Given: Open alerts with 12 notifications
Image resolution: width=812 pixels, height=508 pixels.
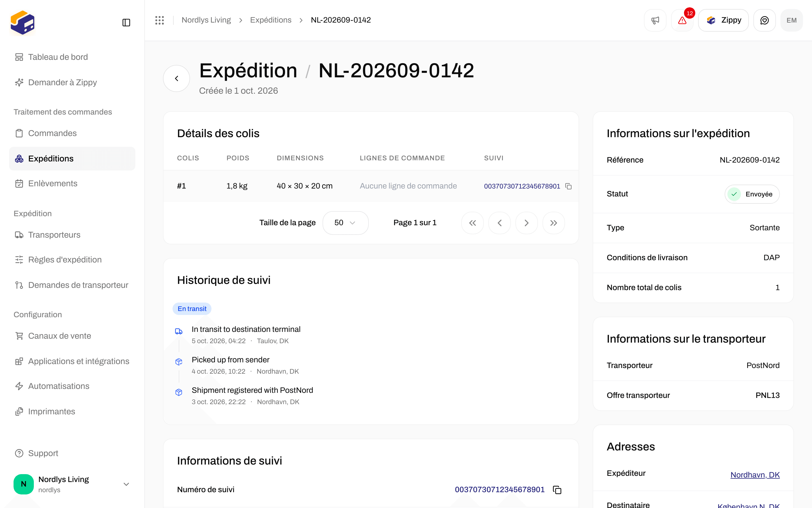Looking at the screenshot, I should tap(682, 20).
